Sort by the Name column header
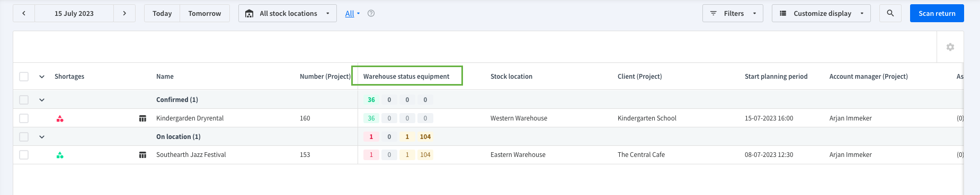The width and height of the screenshot is (980, 195). 165,77
